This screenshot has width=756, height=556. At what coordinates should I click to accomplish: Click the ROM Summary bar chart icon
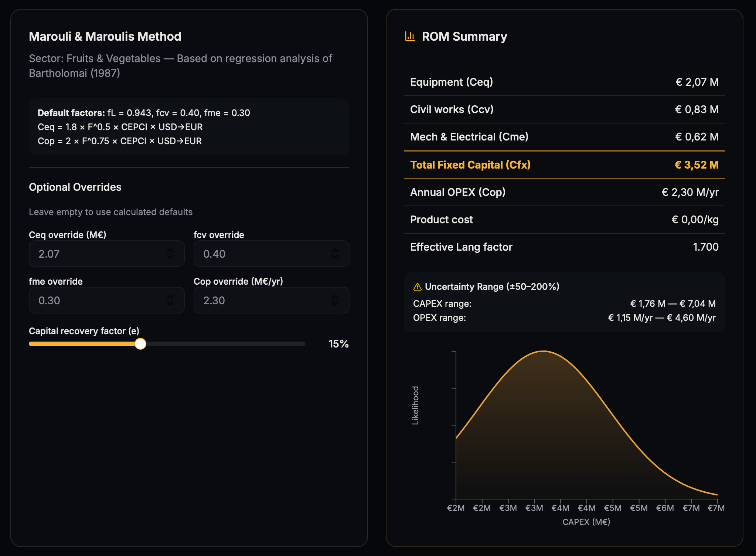pos(410,36)
